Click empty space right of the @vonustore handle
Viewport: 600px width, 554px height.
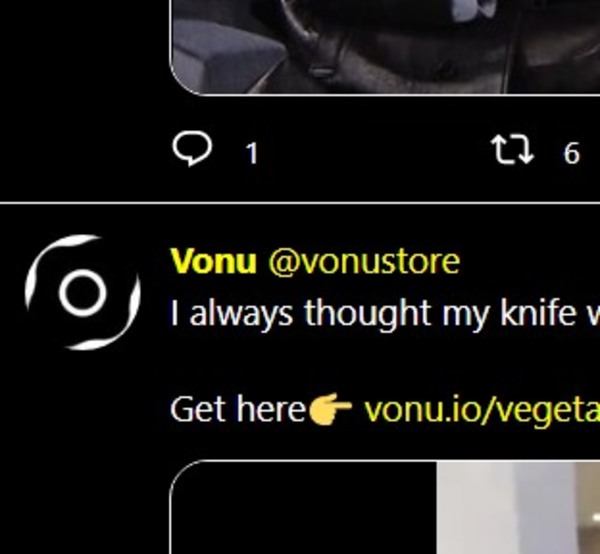point(530,262)
